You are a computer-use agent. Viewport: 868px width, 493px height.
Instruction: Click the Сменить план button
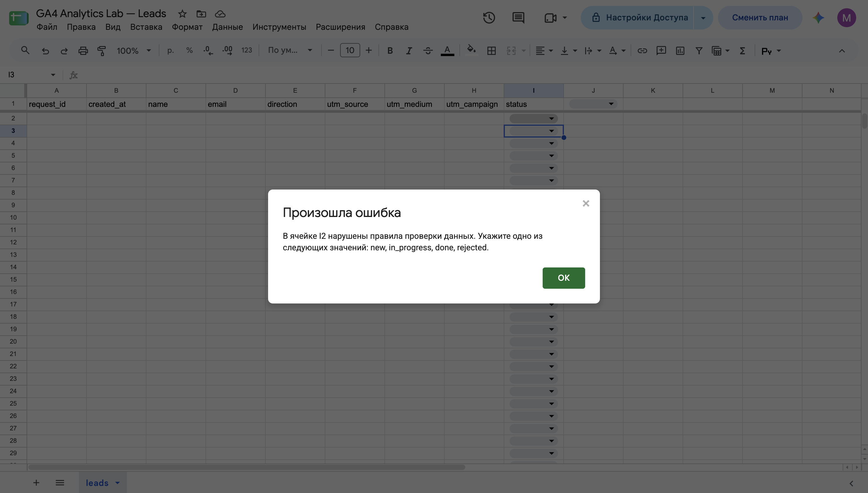coord(760,18)
